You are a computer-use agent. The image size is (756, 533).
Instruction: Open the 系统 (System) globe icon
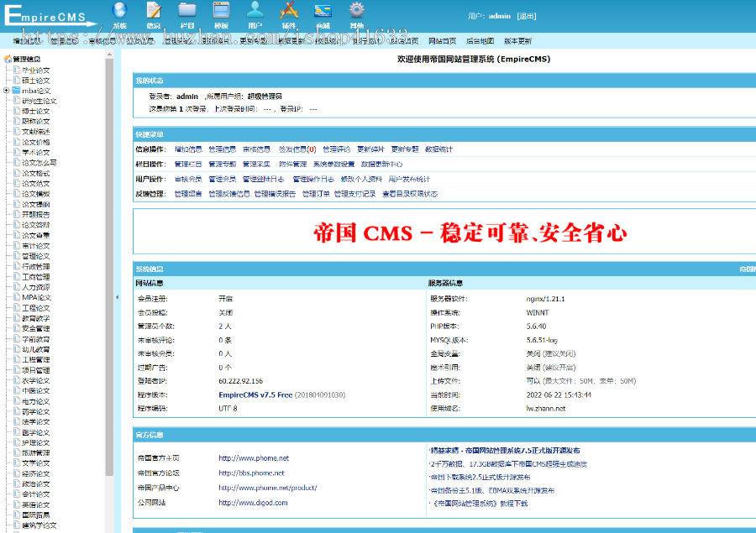119,11
